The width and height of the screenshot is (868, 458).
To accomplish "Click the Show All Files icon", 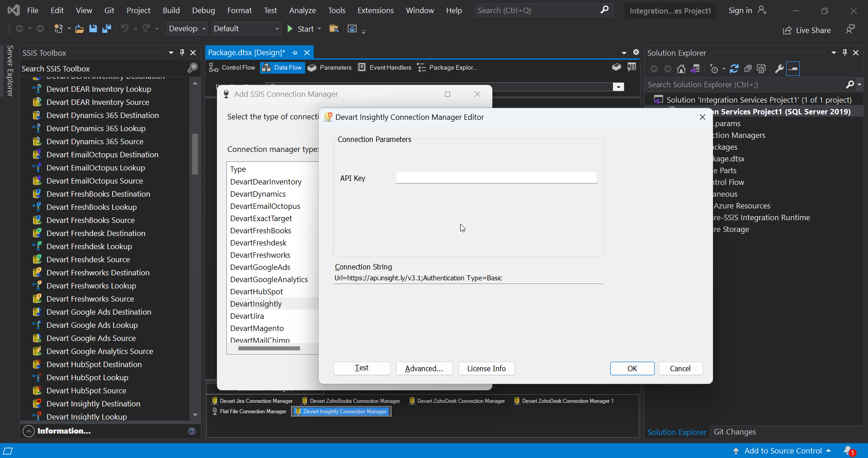I will (x=761, y=69).
